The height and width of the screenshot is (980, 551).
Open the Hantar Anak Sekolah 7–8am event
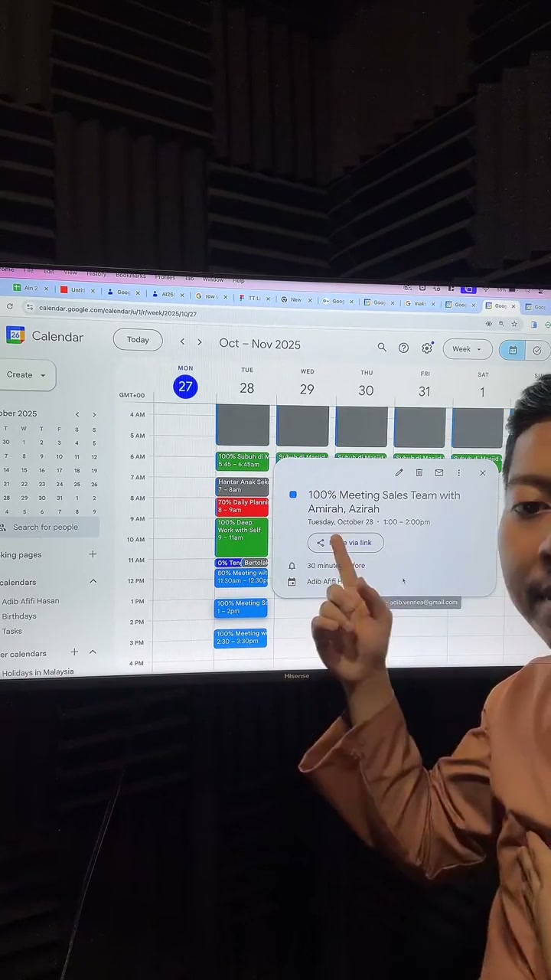coord(242,486)
